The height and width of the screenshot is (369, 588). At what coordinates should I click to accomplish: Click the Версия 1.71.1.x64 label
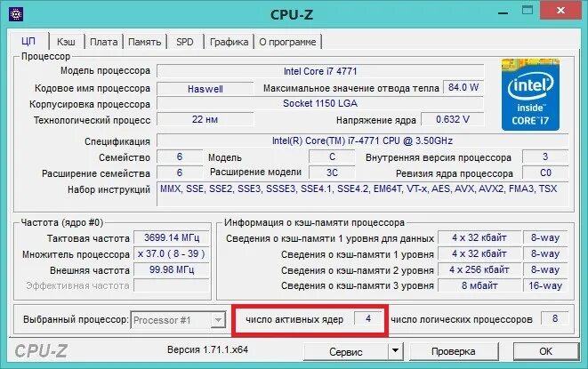click(x=207, y=349)
